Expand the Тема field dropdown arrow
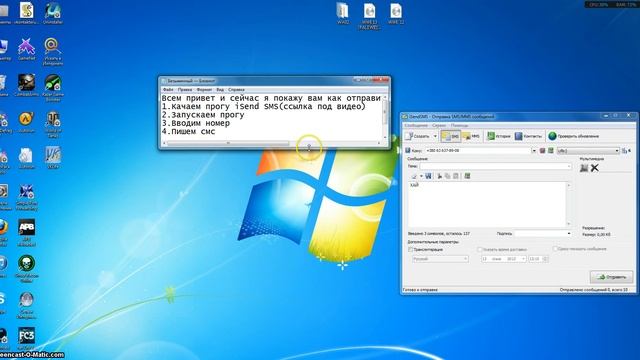 tap(569, 166)
